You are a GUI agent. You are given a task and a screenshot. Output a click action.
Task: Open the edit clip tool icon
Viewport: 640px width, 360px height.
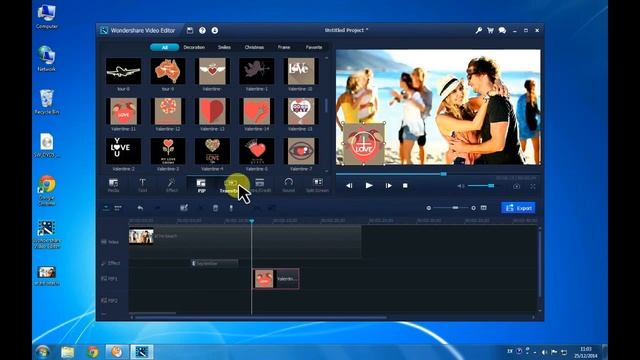pyautogui.click(x=184, y=208)
